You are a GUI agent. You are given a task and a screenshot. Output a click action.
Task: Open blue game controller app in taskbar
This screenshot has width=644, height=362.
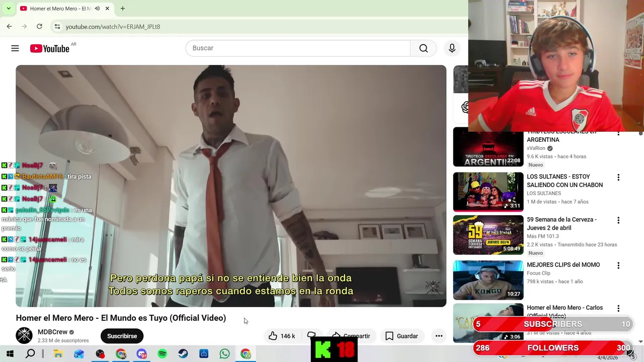[204, 354]
